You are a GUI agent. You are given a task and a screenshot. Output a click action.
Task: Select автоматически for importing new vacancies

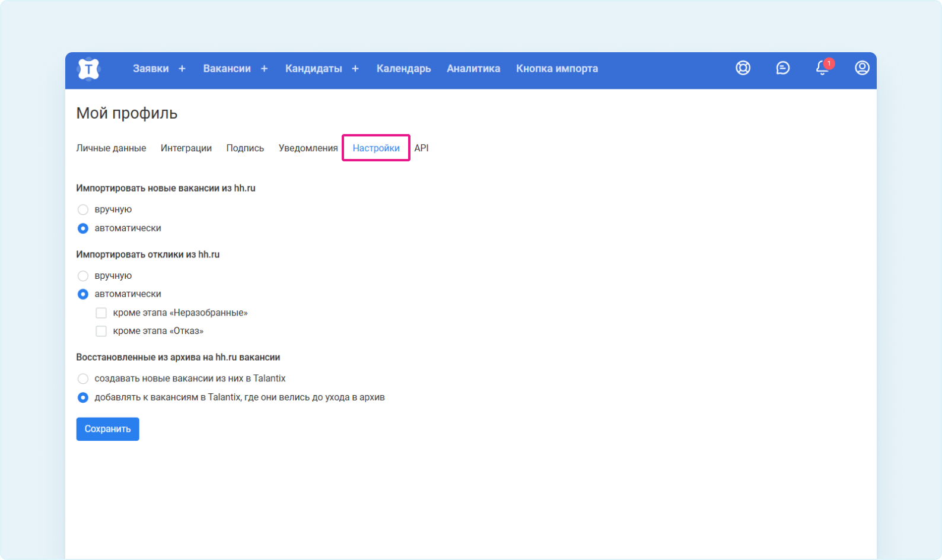click(x=83, y=228)
